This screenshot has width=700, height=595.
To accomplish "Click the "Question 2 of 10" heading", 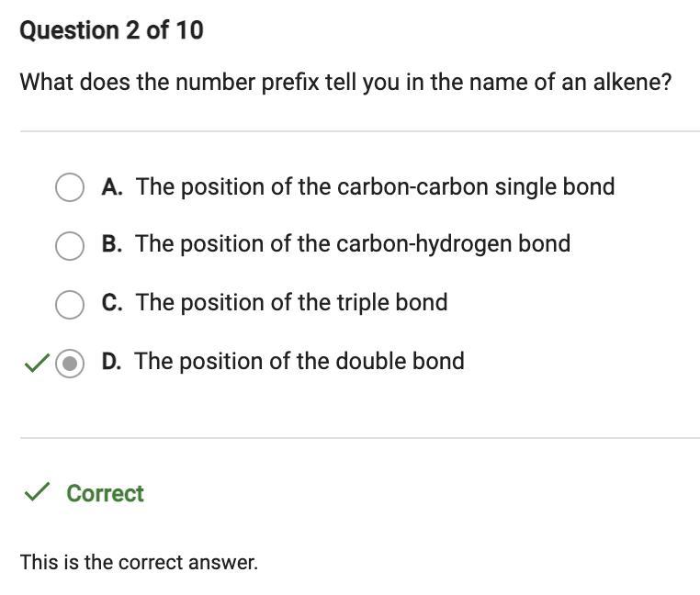I will tap(111, 30).
